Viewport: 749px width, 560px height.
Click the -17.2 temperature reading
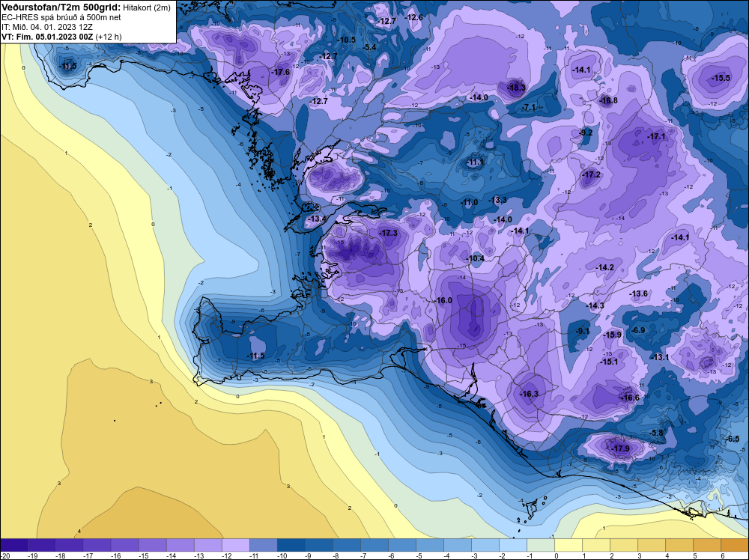(592, 174)
